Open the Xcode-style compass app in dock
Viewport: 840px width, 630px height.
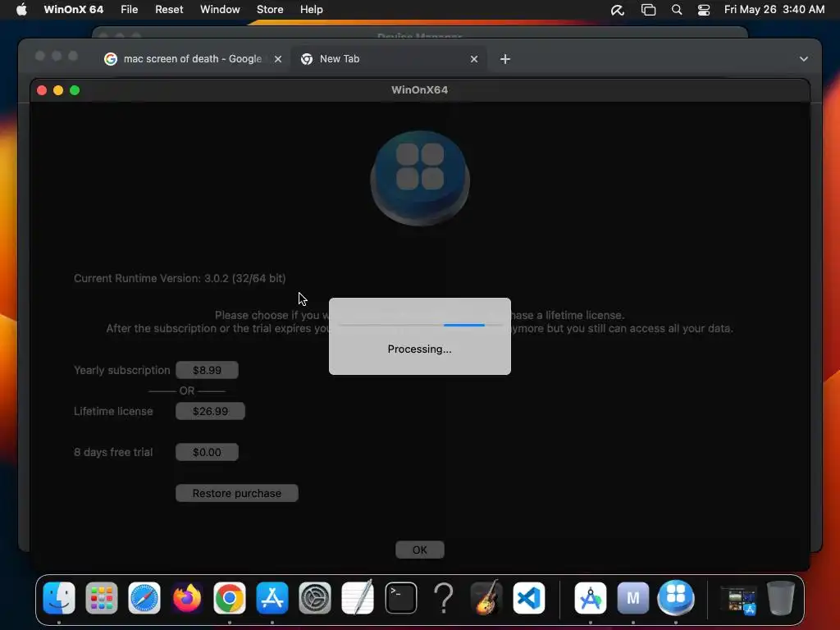coord(591,598)
